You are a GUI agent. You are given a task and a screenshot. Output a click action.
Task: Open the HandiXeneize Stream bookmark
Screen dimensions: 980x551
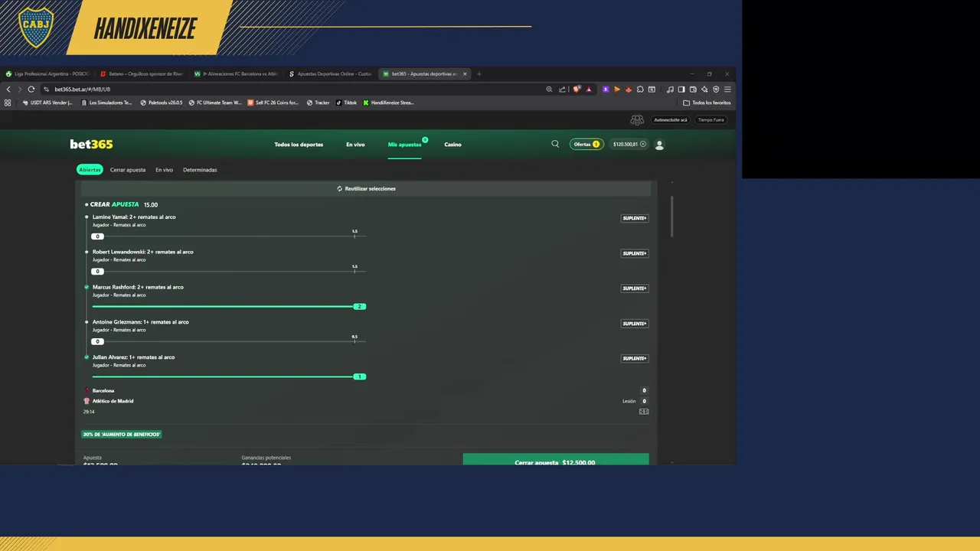click(x=388, y=103)
